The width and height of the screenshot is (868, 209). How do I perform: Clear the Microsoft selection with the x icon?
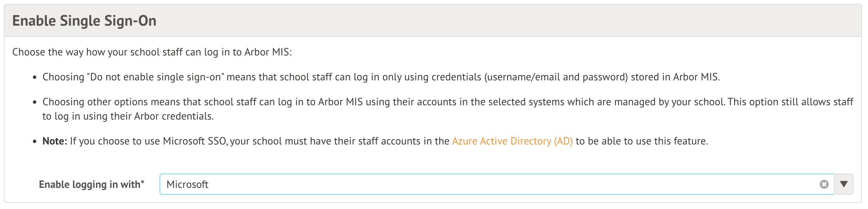tap(824, 184)
